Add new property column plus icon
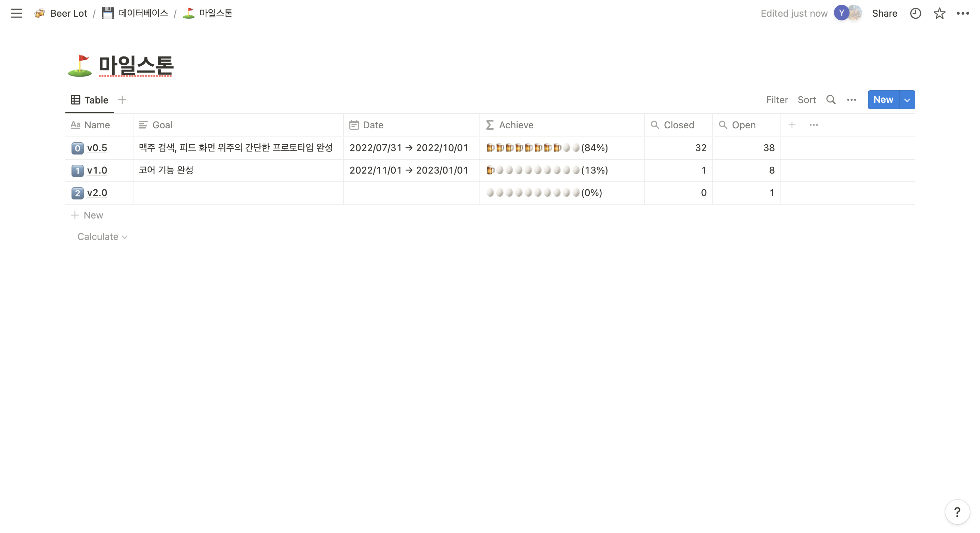980x533 pixels. pyautogui.click(x=792, y=125)
